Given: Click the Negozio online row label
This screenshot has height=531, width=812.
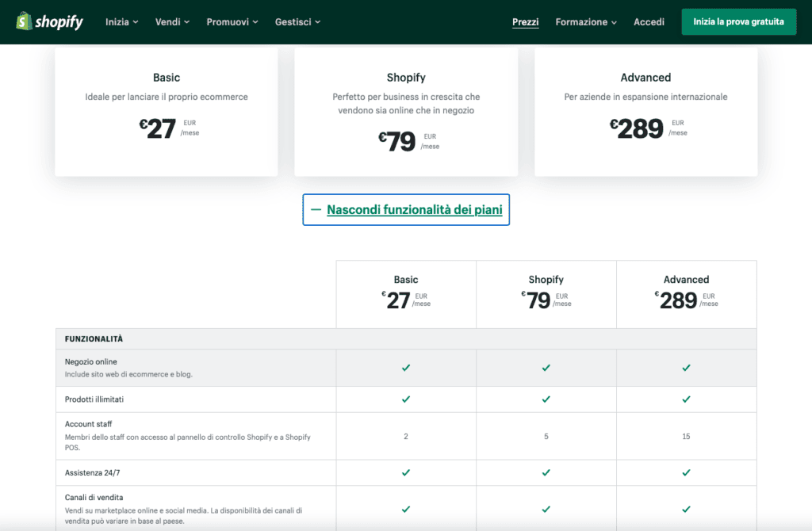Looking at the screenshot, I should (90, 361).
